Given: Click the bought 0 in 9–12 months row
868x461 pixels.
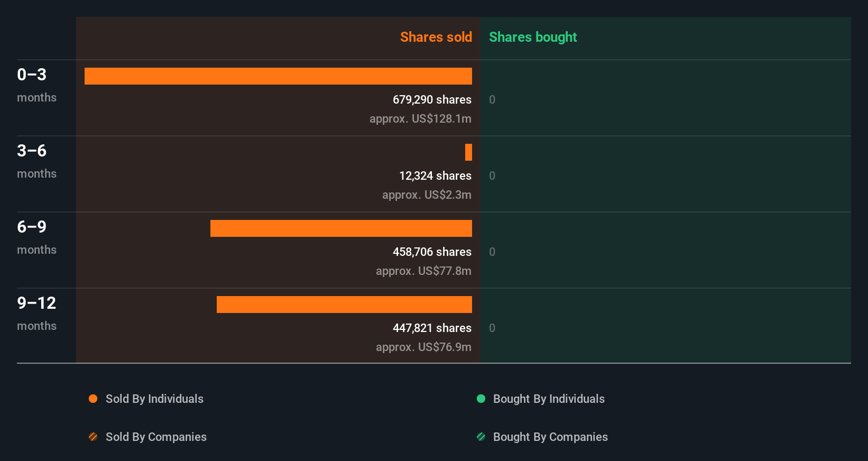Looking at the screenshot, I should (x=492, y=328).
